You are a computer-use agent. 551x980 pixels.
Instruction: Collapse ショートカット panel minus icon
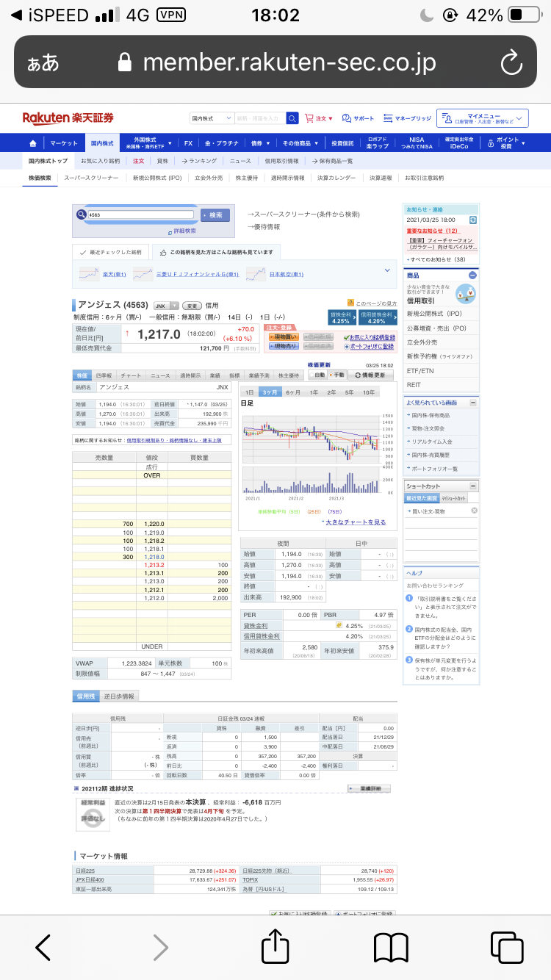coord(473,486)
